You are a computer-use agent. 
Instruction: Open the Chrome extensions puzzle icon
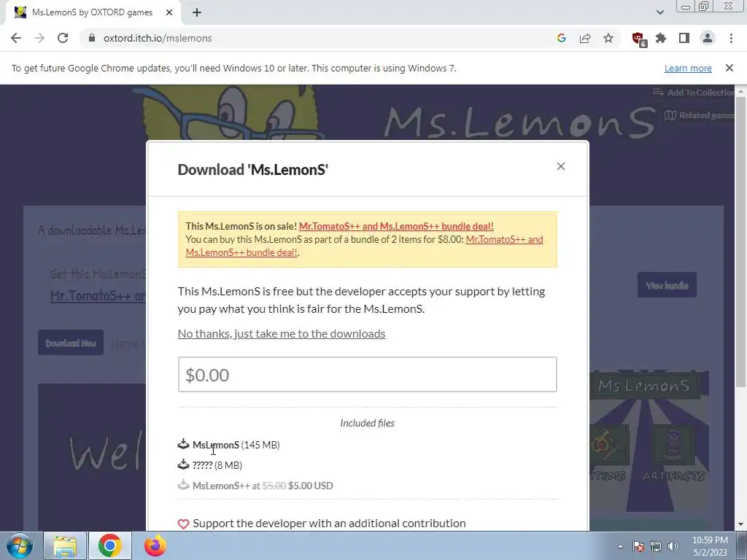[661, 38]
